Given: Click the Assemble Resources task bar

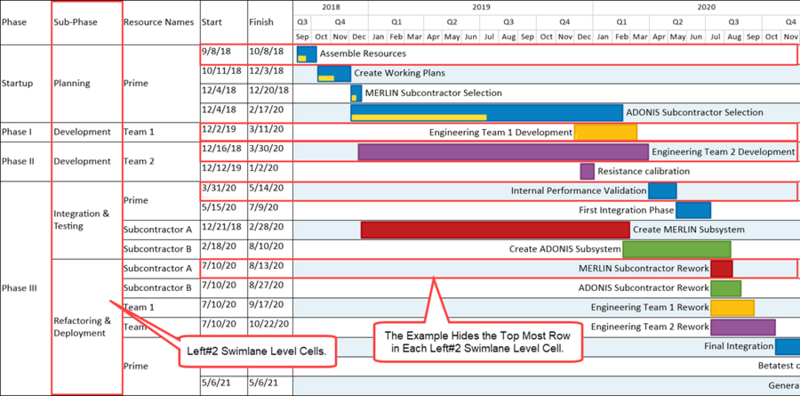Looking at the screenshot, I should tap(307, 54).
